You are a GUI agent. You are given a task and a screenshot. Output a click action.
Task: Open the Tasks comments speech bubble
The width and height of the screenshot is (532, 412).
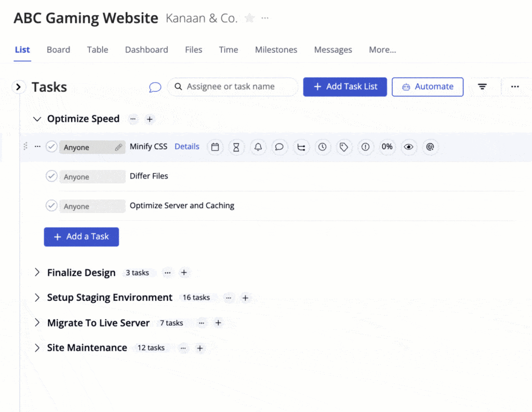click(x=155, y=87)
